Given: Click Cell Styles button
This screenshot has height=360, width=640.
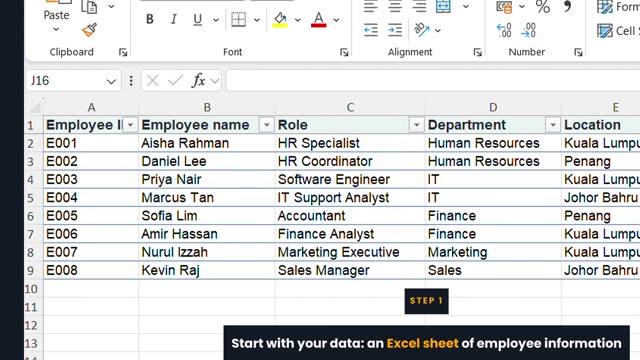Looking at the screenshot, I should click(618, 31).
